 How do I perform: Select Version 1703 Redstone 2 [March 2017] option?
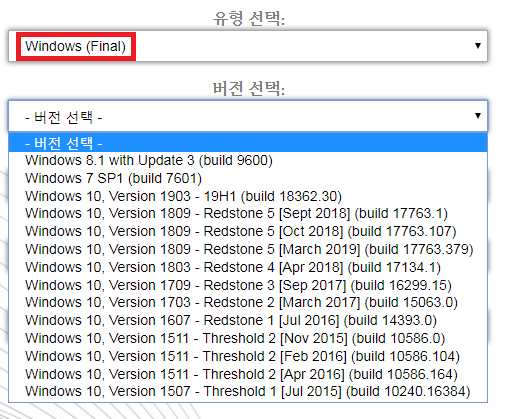(248, 303)
